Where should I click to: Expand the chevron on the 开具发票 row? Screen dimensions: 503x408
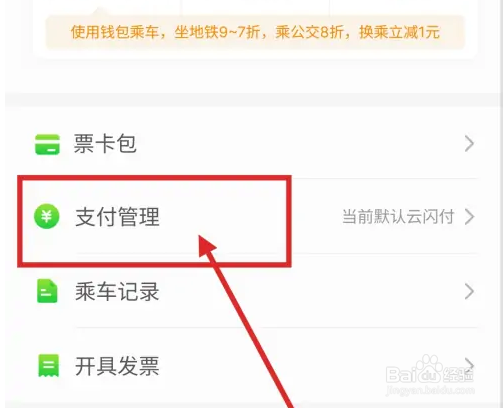click(469, 364)
